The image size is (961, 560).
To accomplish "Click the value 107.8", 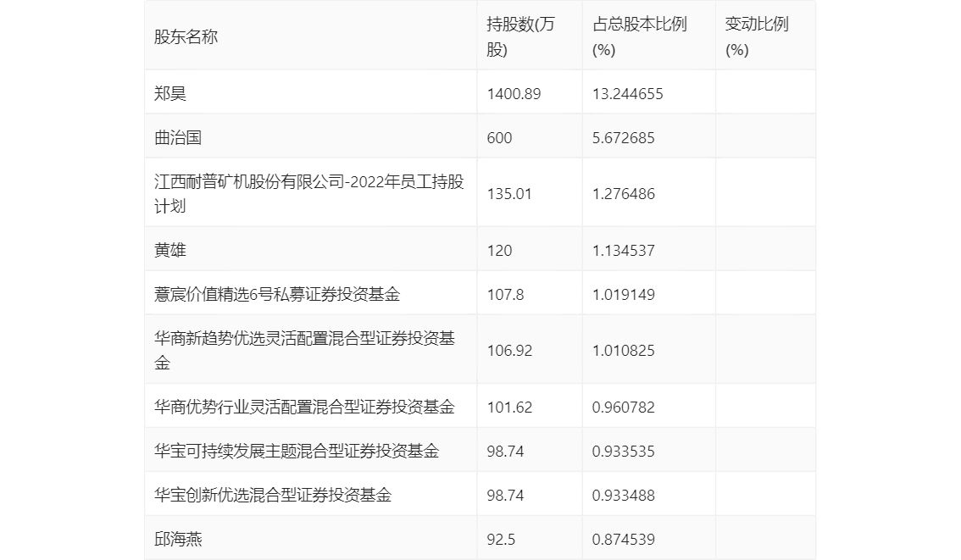I will click(506, 295).
